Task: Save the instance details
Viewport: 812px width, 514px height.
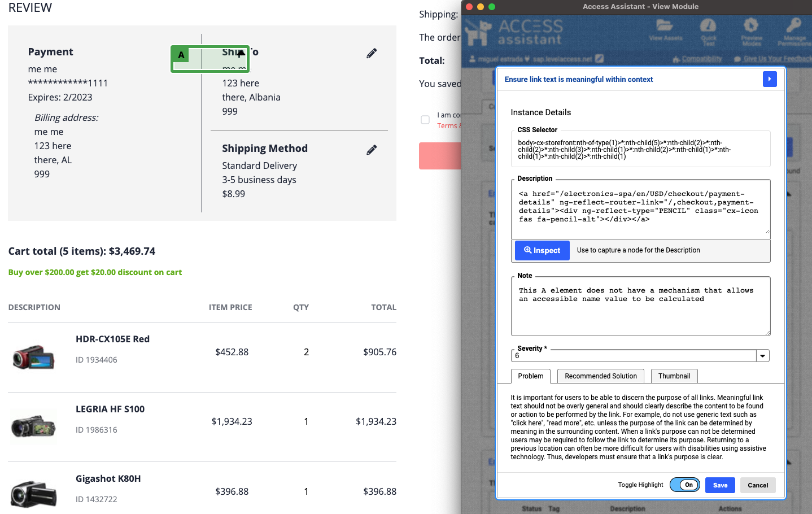Action: (720, 485)
